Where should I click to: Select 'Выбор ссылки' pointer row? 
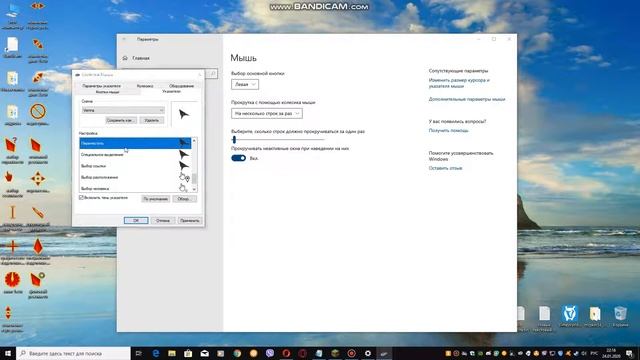click(135, 166)
